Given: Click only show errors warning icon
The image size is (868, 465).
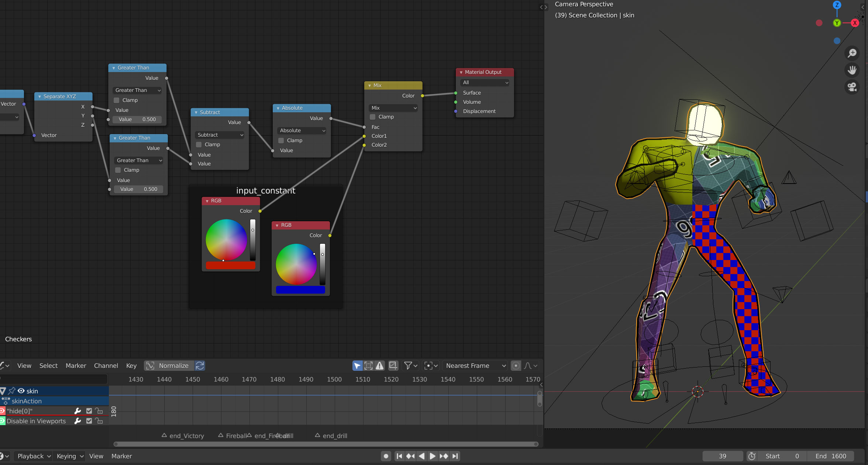Looking at the screenshot, I should click(x=379, y=366).
